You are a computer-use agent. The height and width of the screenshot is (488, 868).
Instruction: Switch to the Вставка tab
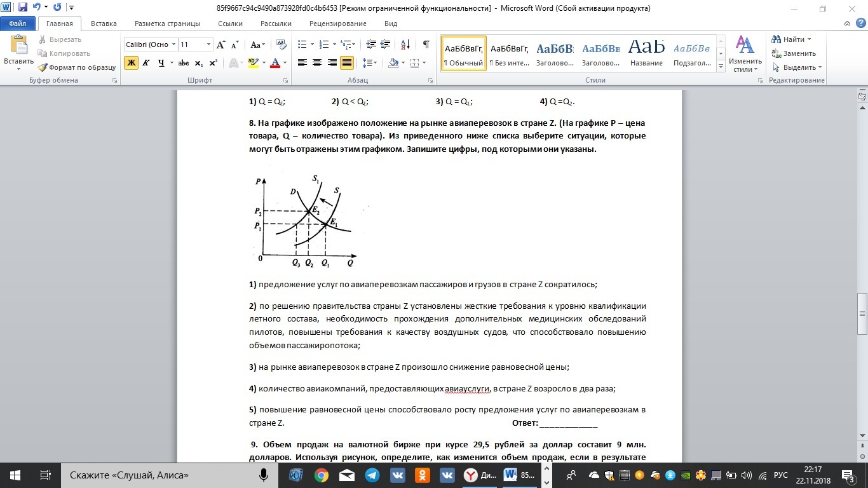tap(104, 24)
